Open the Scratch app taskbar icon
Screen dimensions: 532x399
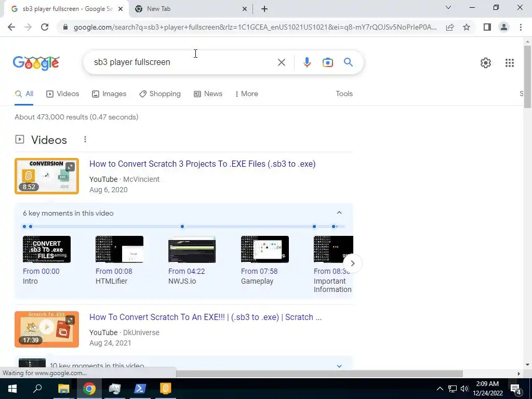pyautogui.click(x=166, y=389)
